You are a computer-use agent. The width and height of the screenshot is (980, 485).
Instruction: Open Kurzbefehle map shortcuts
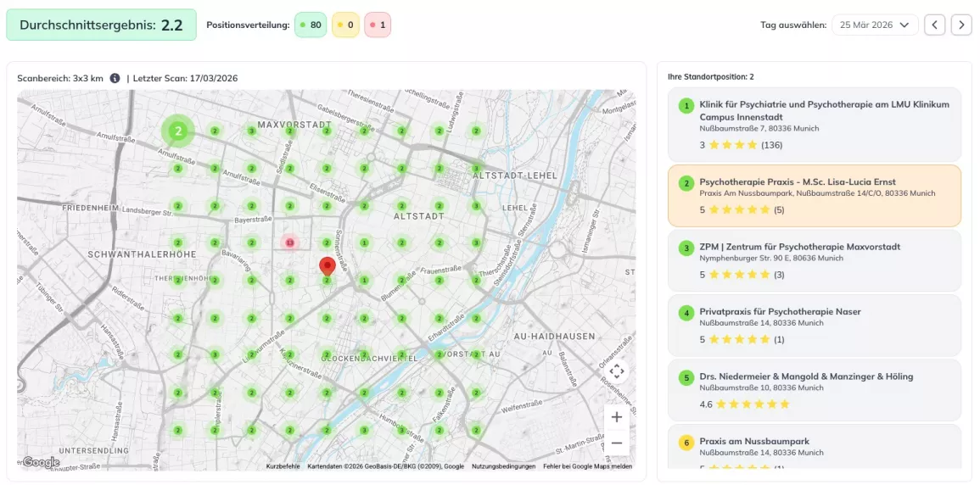[x=283, y=466]
